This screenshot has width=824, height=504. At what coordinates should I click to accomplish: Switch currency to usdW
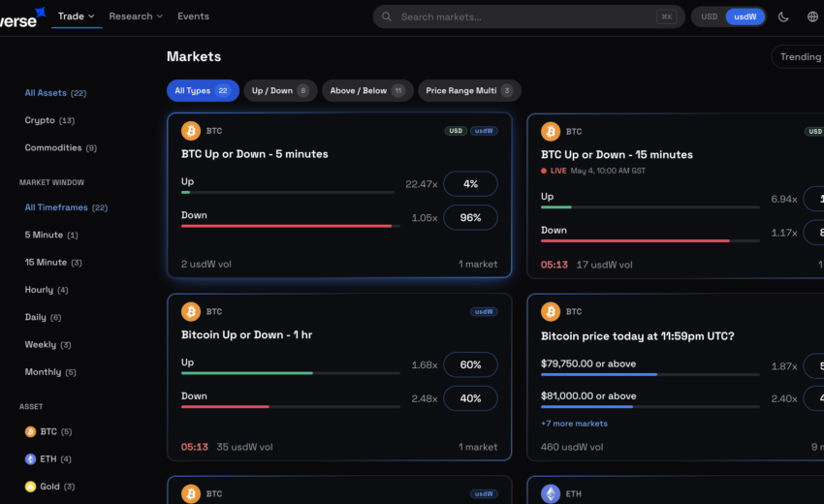pos(745,16)
